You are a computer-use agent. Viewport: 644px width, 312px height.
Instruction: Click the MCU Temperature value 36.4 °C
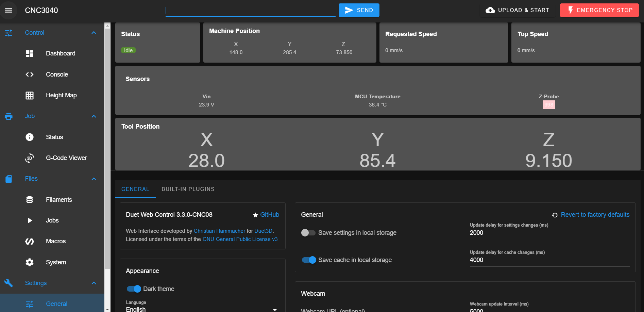(x=377, y=105)
